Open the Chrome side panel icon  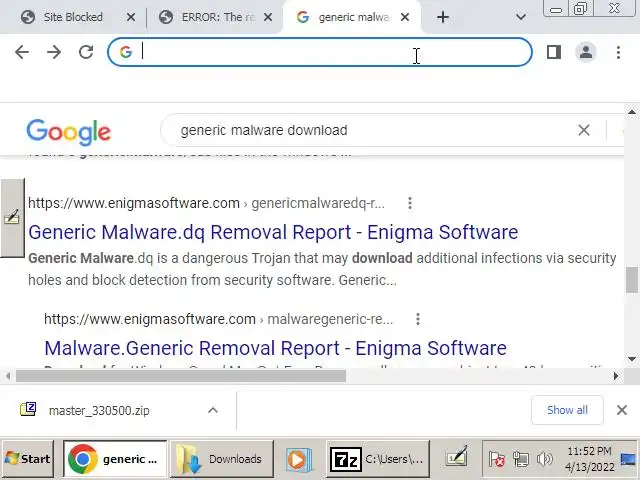coord(553,52)
